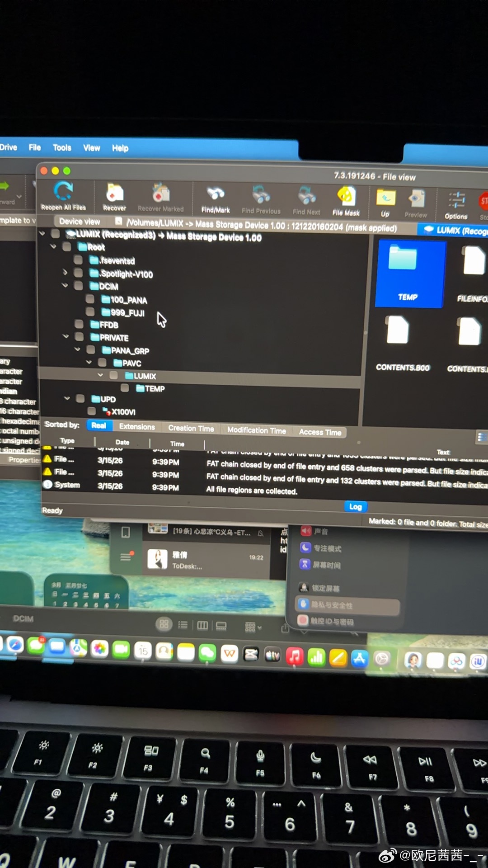Image resolution: width=488 pixels, height=868 pixels.
Task: Switch Finder to list view
Action: pos(183,625)
